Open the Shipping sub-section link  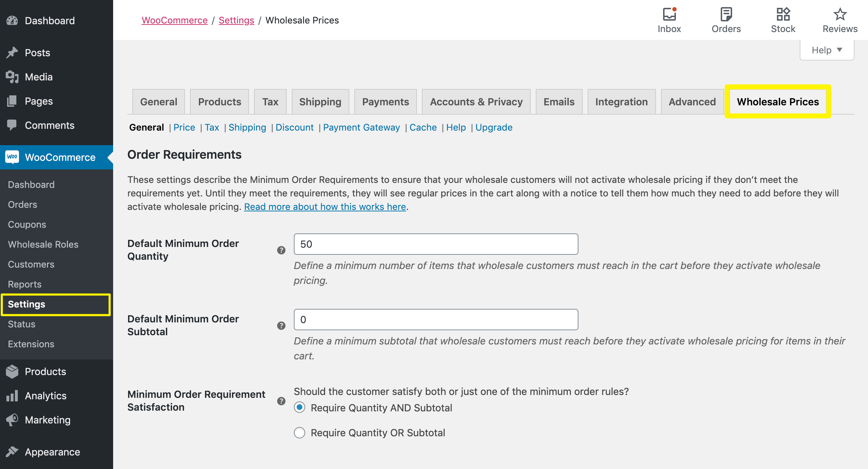247,127
